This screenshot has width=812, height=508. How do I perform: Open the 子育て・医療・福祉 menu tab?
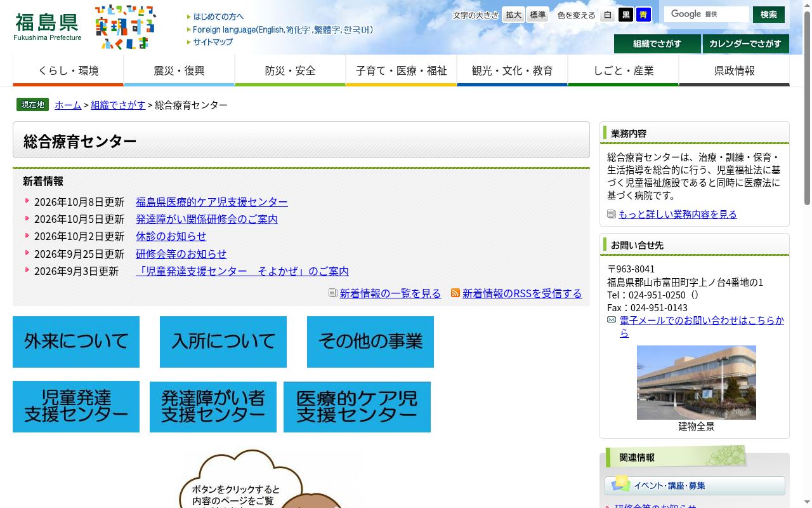(x=401, y=70)
